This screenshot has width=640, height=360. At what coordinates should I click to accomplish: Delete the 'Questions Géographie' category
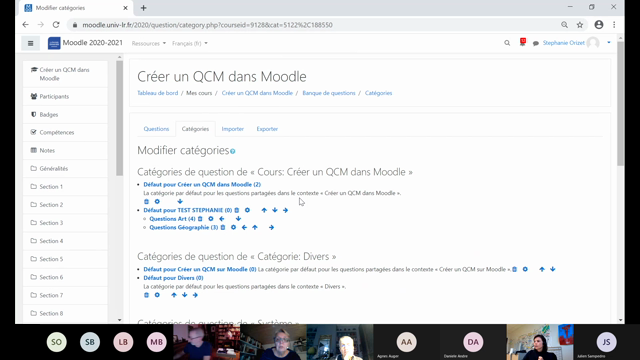[x=223, y=227]
